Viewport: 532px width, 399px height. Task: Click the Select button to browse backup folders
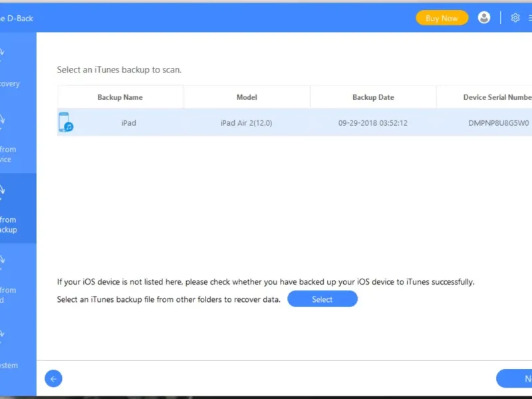[x=323, y=299]
